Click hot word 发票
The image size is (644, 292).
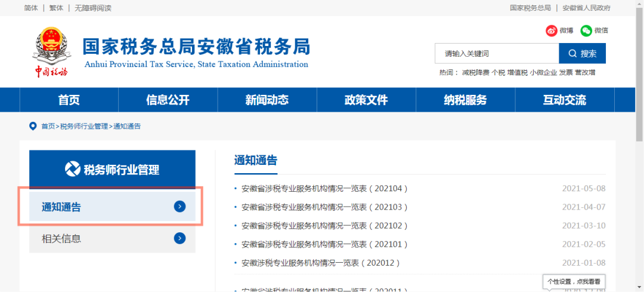tap(566, 72)
